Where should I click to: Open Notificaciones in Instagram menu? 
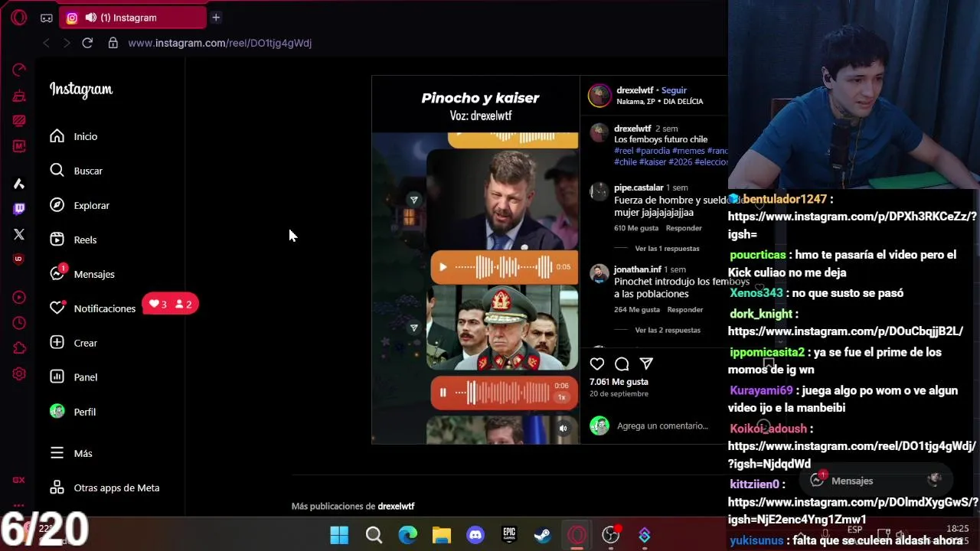tap(93, 308)
